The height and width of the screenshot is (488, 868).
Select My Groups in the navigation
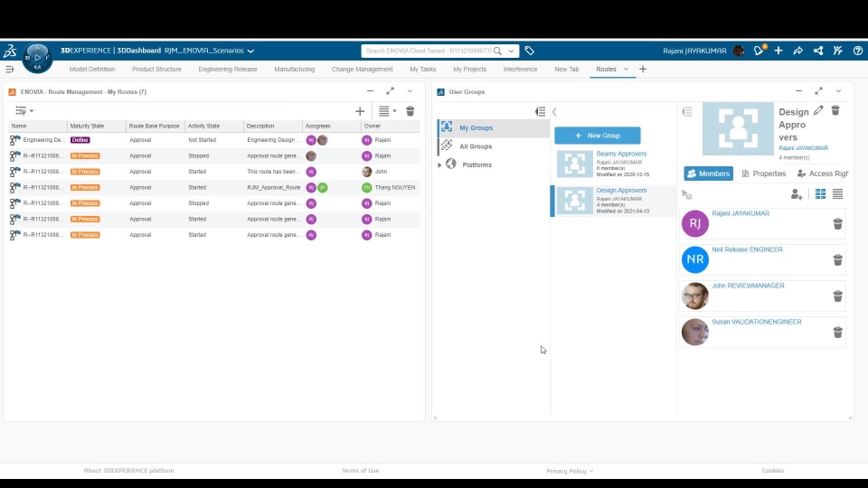494,127
